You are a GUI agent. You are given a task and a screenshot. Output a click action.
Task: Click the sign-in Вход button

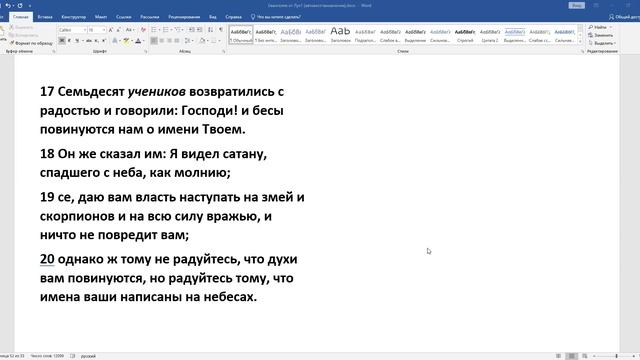[576, 5]
